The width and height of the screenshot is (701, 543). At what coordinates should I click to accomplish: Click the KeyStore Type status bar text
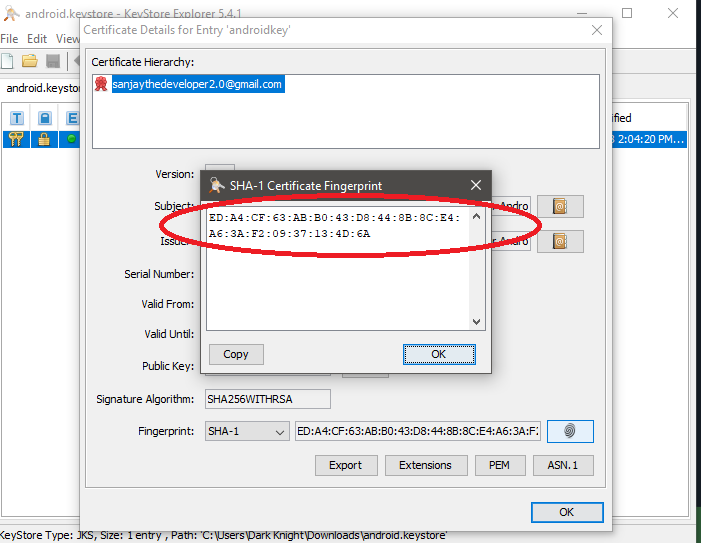[x=224, y=535]
